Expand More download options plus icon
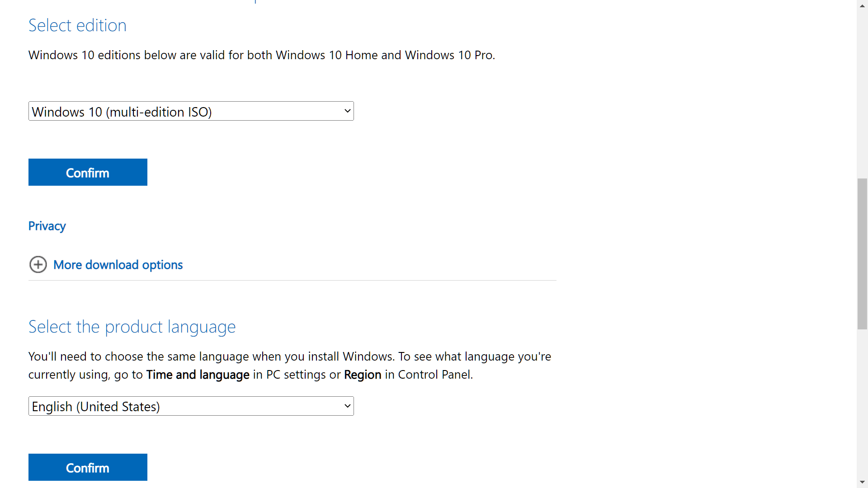Viewport: 868px width, 488px height. click(38, 265)
